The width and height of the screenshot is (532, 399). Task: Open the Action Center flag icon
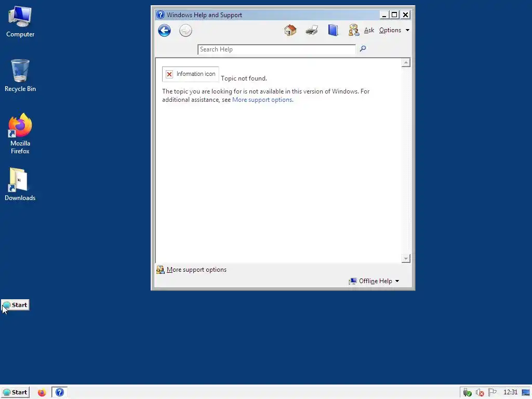[493, 392]
